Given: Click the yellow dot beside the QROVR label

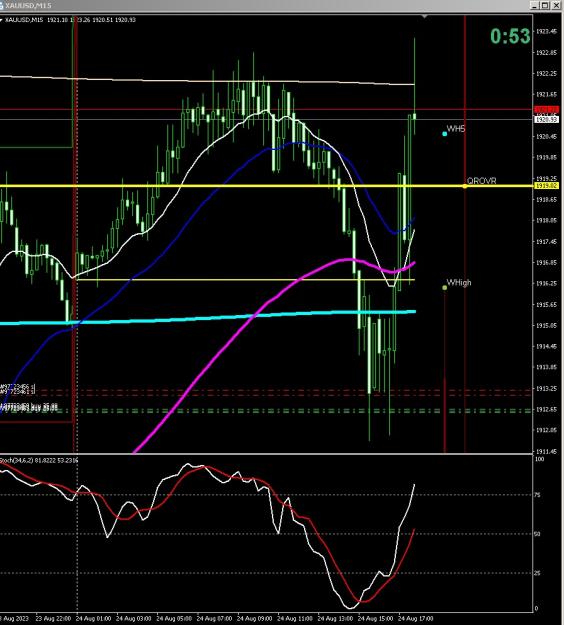Looking at the screenshot, I should click(465, 186).
